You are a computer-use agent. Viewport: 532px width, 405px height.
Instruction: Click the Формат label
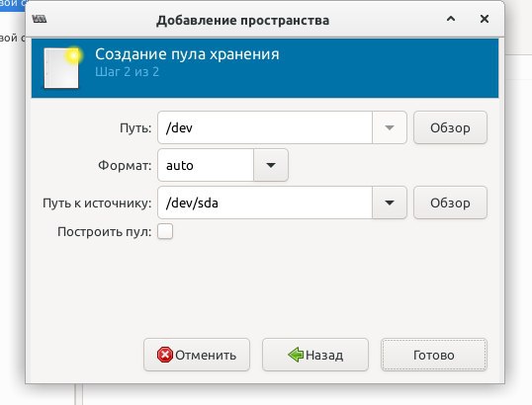coord(125,165)
